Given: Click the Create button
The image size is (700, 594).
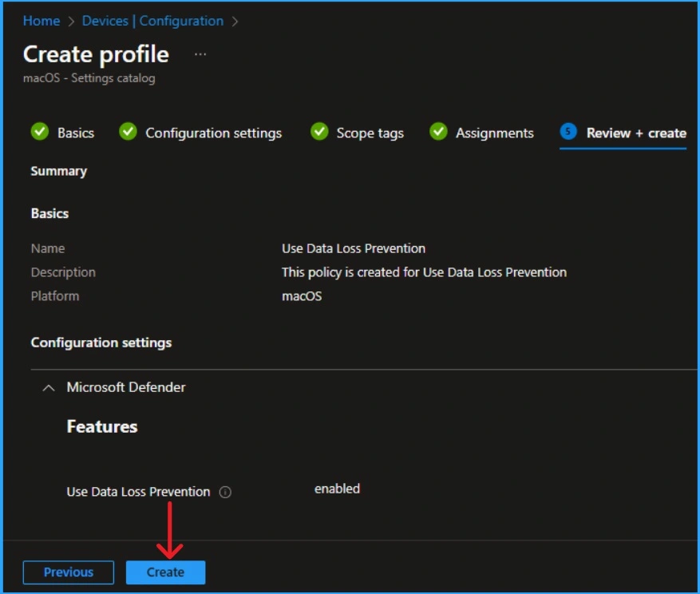Looking at the screenshot, I should tap(166, 572).
